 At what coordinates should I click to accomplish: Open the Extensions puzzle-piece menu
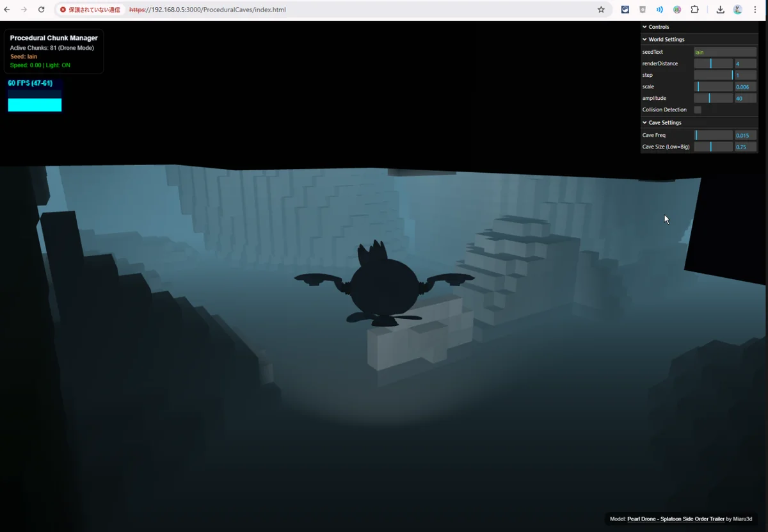pos(694,10)
